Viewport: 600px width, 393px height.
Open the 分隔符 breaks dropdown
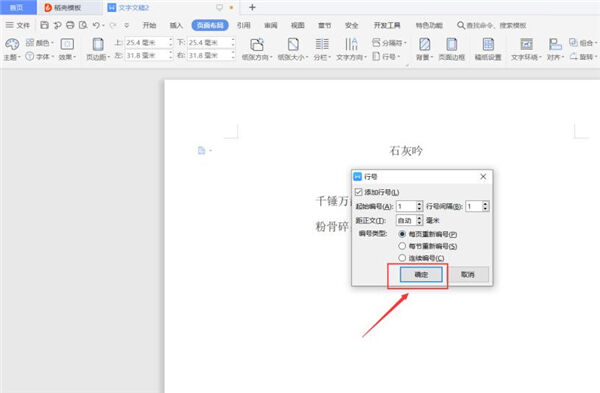coord(390,42)
